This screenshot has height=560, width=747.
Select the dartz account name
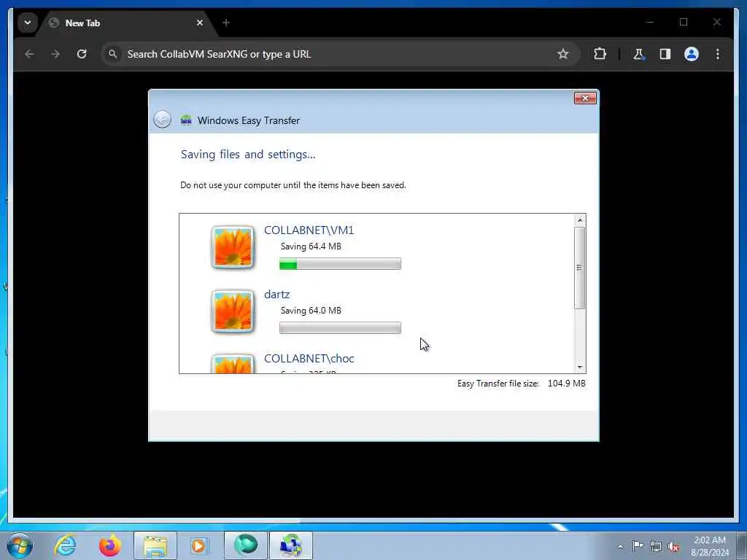point(276,295)
